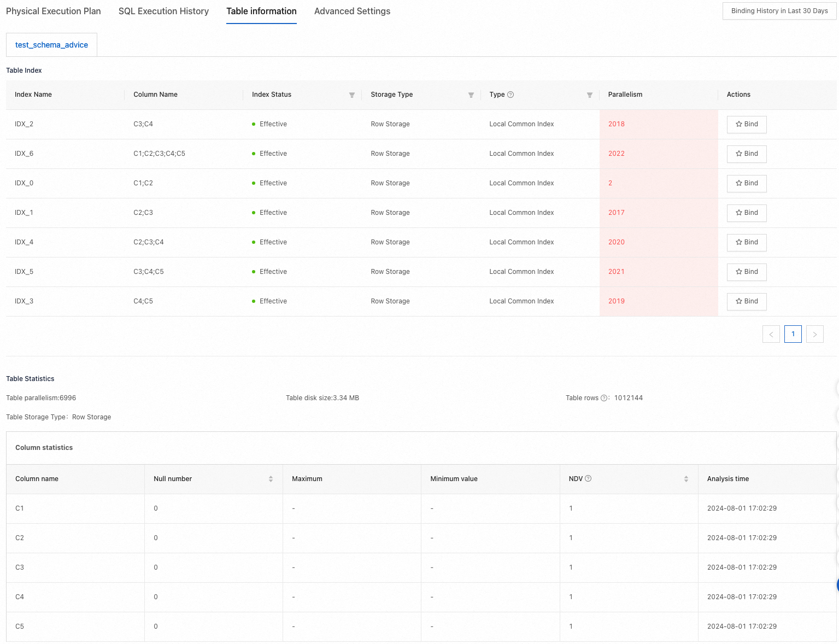
Task: Select page 1 in pagination
Action: [793, 334]
